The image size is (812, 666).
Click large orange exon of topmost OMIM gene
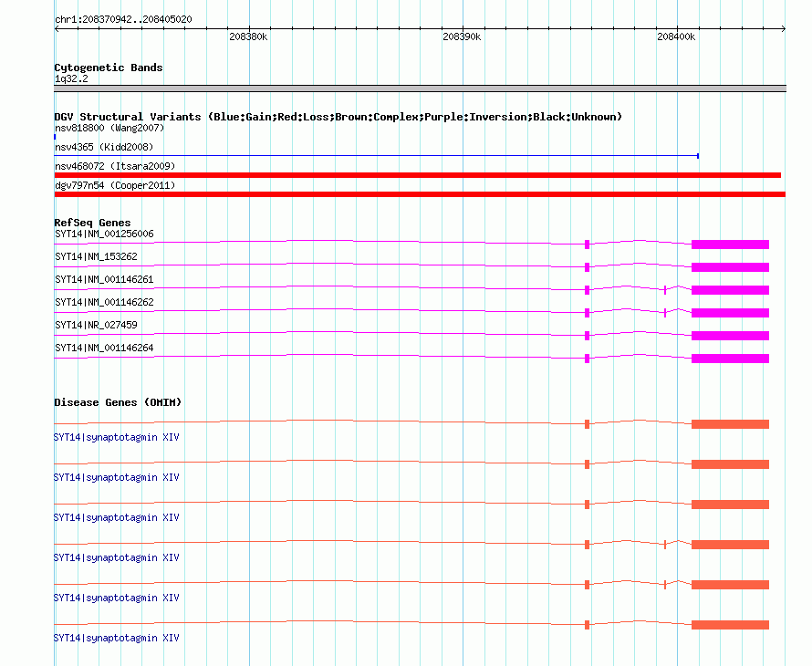tap(730, 424)
